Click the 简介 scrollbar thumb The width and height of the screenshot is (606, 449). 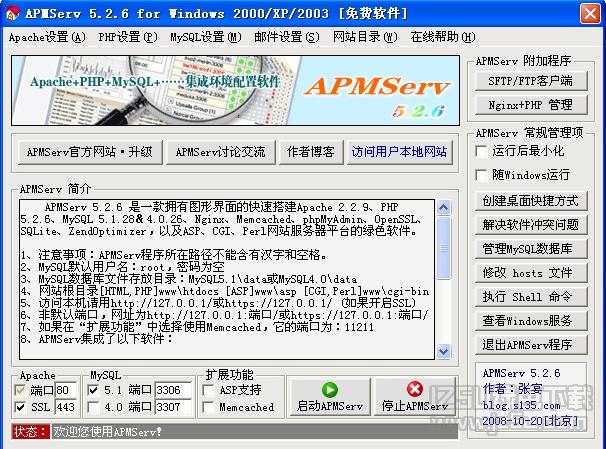point(443,248)
